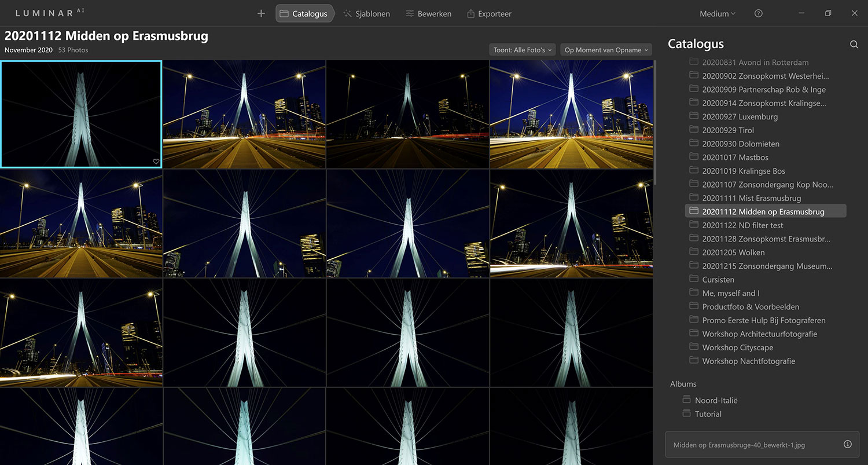The height and width of the screenshot is (465, 868).
Task: Click the Catalogus panel heading
Action: tap(696, 44)
